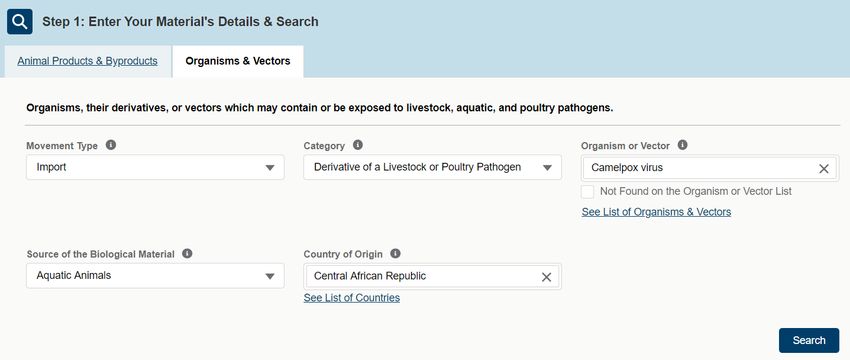The image size is (850, 360).
Task: View info icon for Source of Biological Material
Action: 187,253
